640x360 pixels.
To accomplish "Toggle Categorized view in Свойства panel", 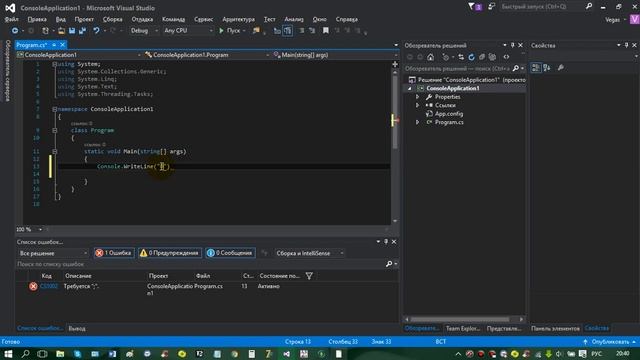I will (536, 68).
